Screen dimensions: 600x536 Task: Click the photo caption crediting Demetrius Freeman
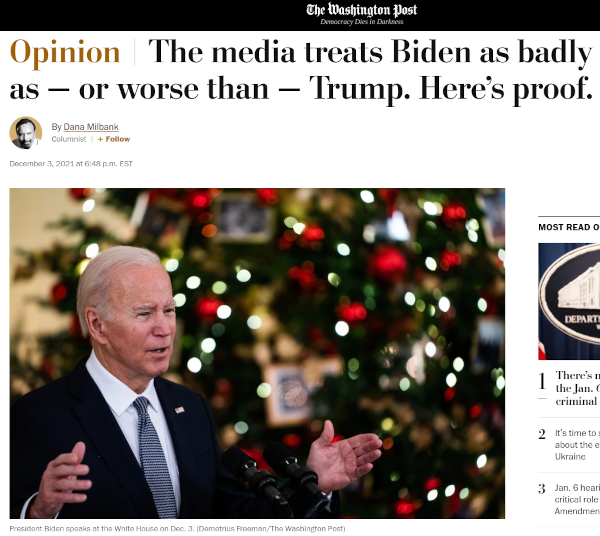tap(177, 528)
